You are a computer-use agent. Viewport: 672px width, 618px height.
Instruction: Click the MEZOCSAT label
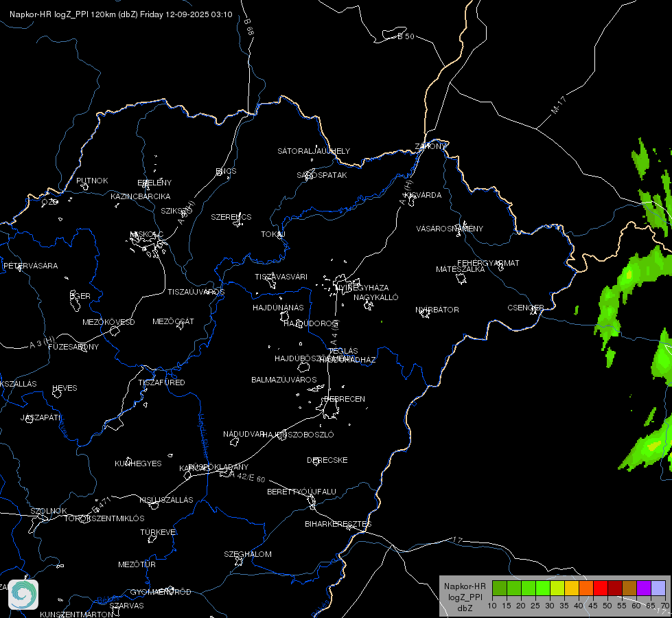(173, 321)
